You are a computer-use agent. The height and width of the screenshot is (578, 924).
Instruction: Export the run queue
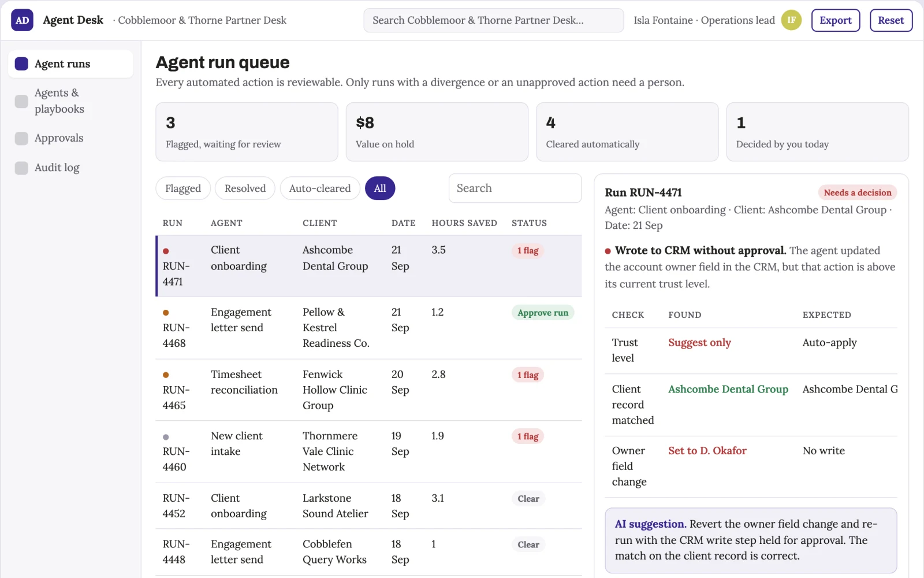(x=835, y=20)
